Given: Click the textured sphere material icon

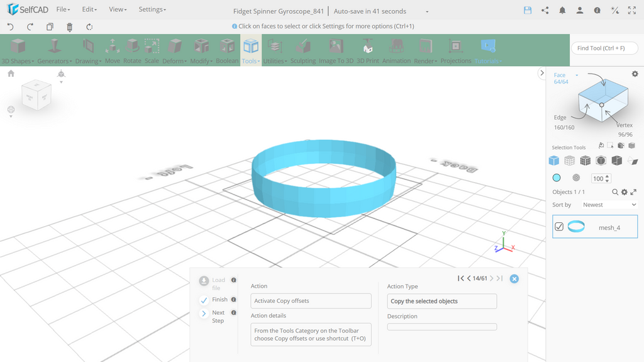Looking at the screenshot, I should click(x=576, y=178).
